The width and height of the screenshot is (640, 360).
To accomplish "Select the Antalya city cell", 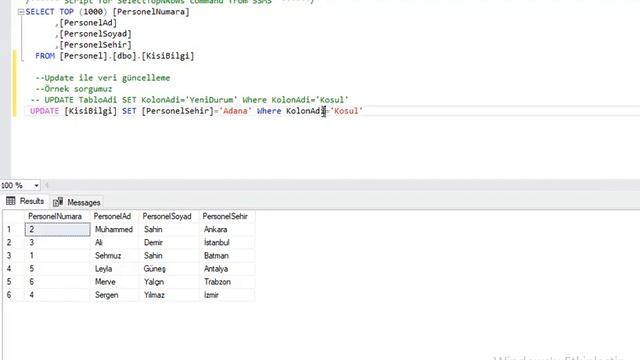I will (x=227, y=269).
